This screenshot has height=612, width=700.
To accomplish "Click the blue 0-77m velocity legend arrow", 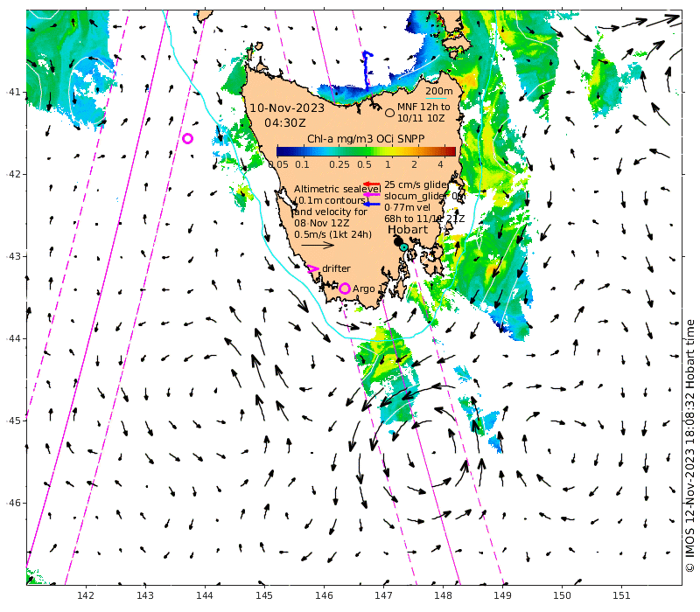I will 371,205.
